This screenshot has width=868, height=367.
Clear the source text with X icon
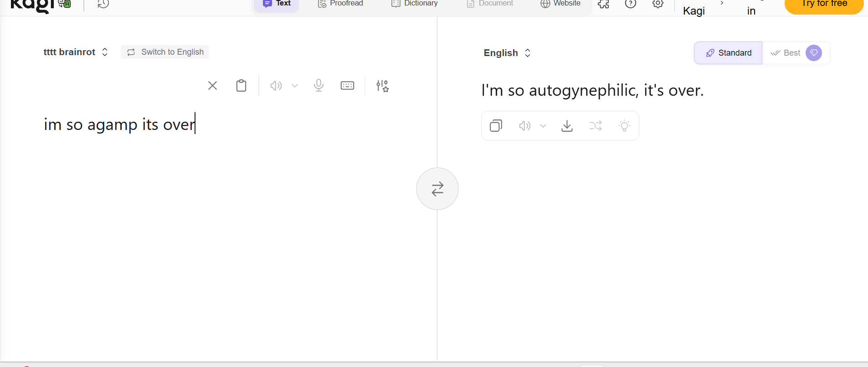tap(212, 86)
